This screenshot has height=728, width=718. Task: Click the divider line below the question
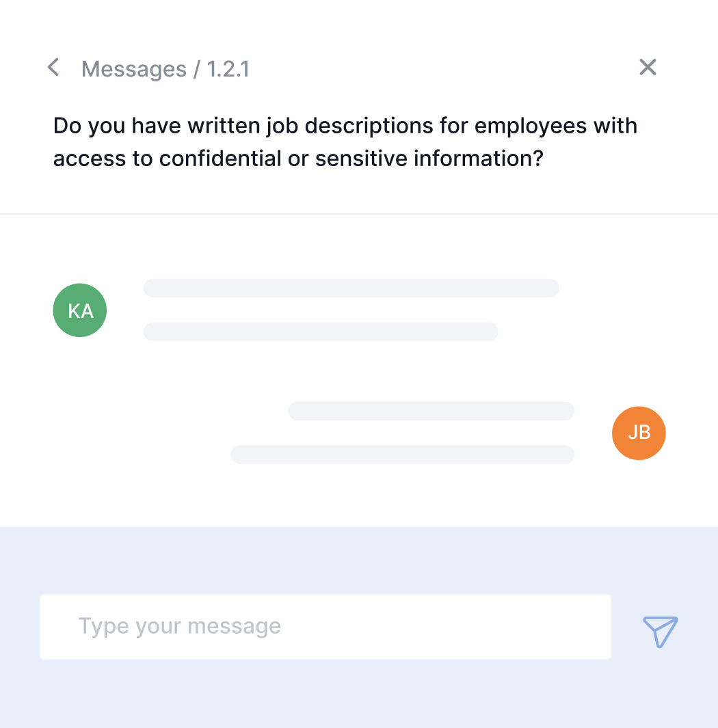tap(359, 214)
